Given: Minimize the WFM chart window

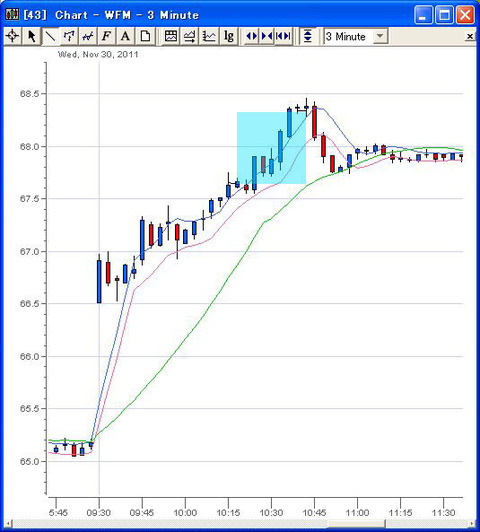Looking at the screenshot, I should 423,15.
